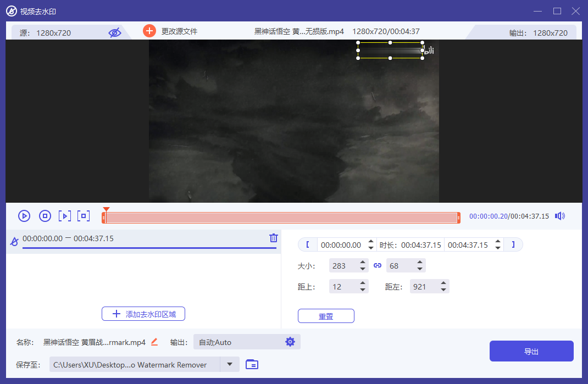Stop video playback
This screenshot has height=384, width=588.
pos(46,216)
